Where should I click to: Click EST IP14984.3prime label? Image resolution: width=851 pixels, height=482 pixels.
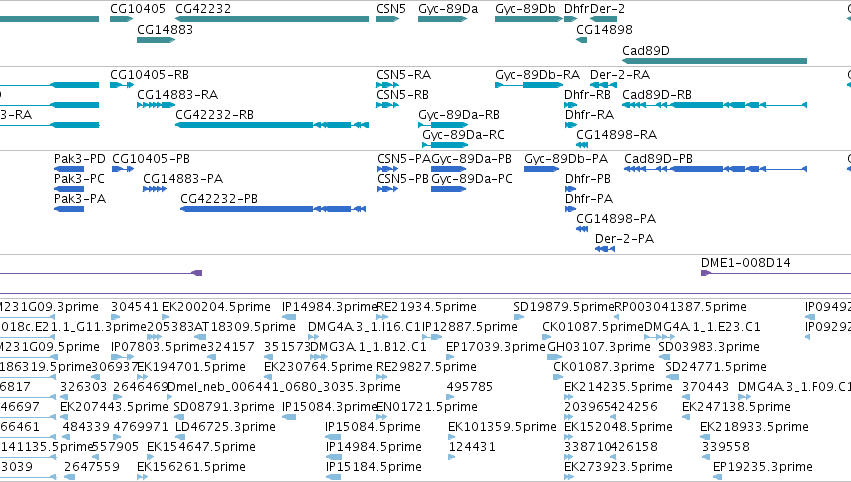click(329, 307)
